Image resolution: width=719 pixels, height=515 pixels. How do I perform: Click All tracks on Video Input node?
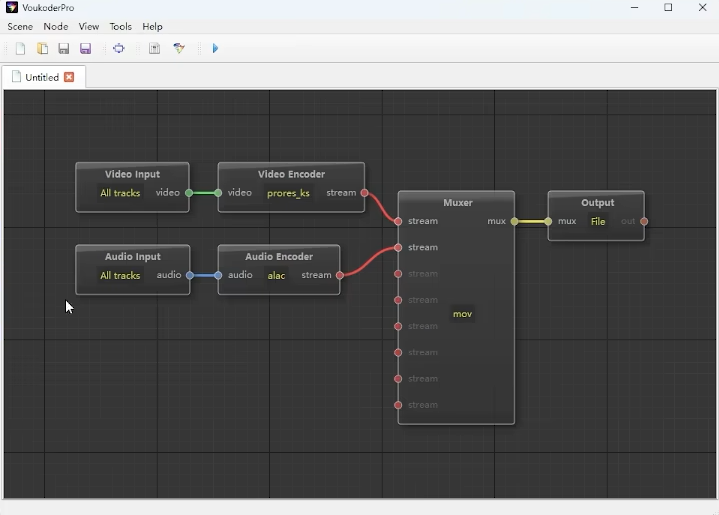[120, 194]
